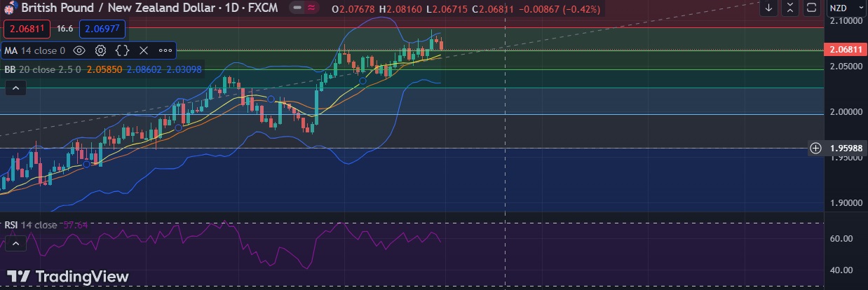Click the 2.05000 price axis label
The image size is (868, 290).
click(845, 66)
